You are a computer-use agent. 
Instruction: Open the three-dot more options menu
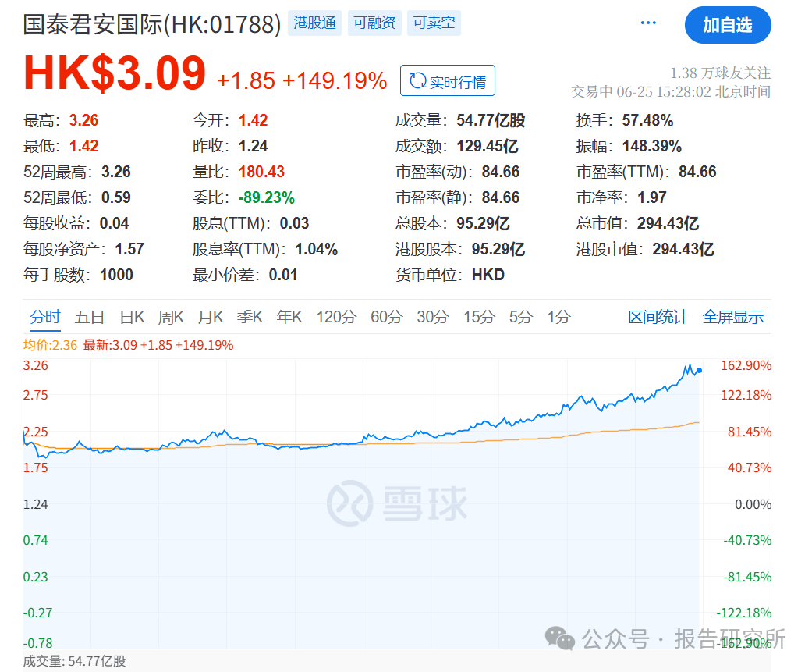[x=648, y=23]
